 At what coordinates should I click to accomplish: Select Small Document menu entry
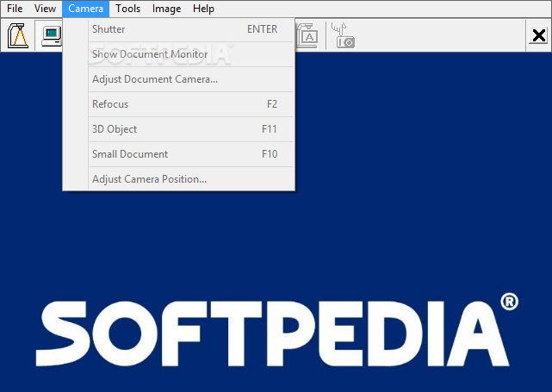[179, 154]
